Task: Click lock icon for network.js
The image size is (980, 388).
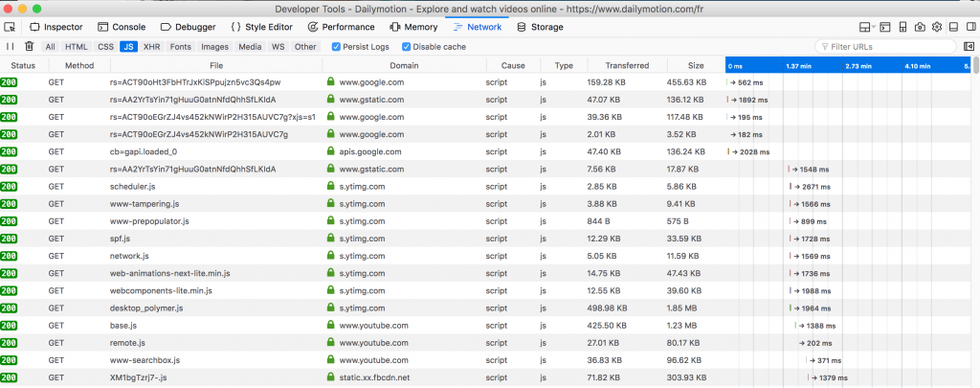Action: point(330,256)
